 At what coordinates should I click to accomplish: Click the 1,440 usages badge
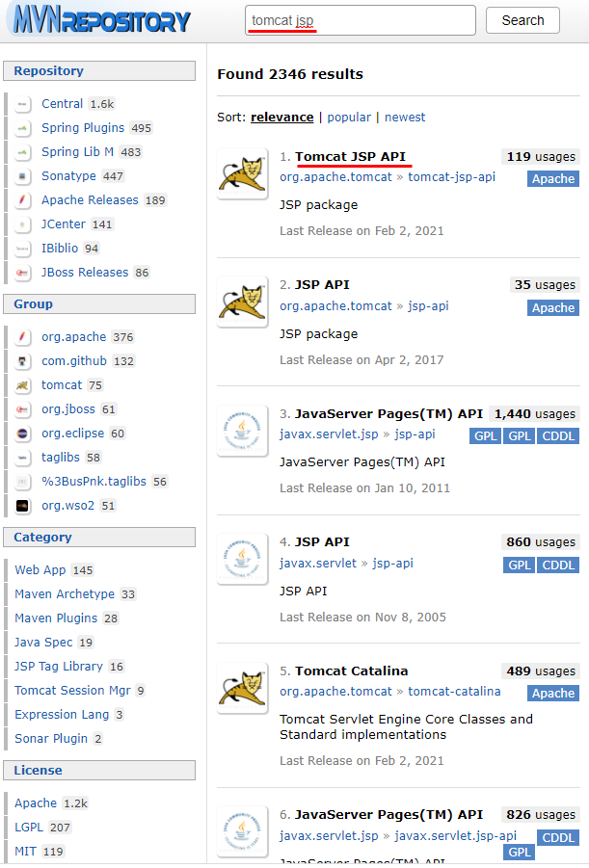(x=534, y=414)
